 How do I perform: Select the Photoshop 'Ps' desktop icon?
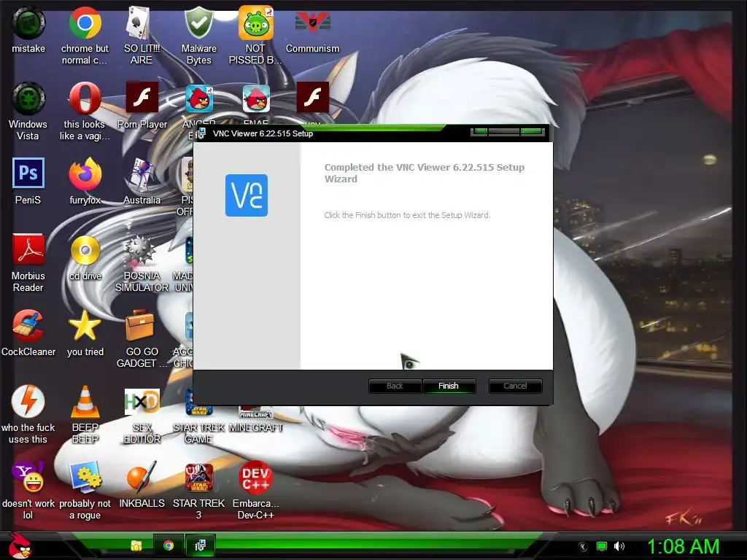pos(28,174)
